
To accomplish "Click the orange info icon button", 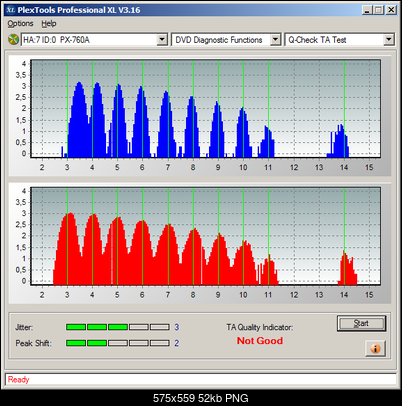I will pyautogui.click(x=375, y=348).
